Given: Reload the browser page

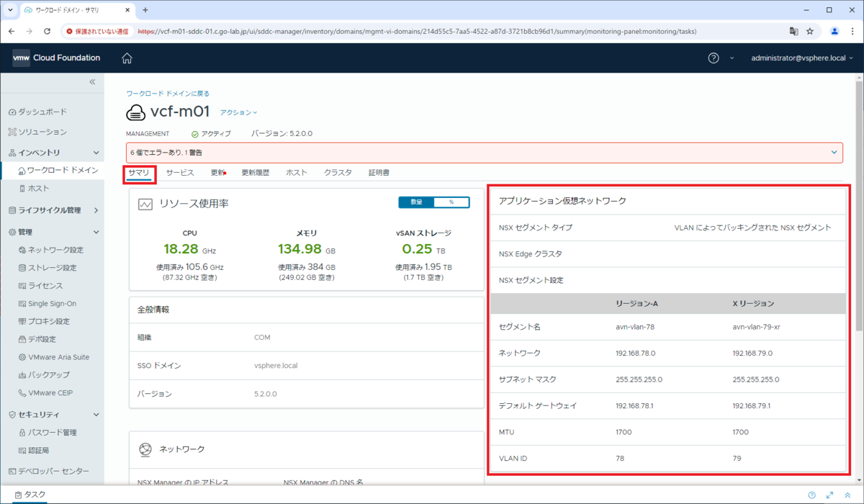Looking at the screenshot, I should (x=48, y=32).
